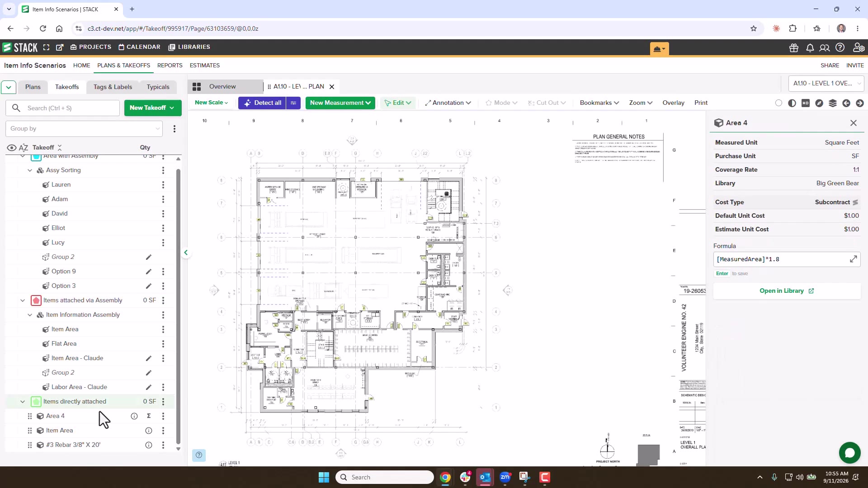Viewport: 868px width, 488px height.
Task: Click the notifications bell icon
Action: pyautogui.click(x=810, y=47)
